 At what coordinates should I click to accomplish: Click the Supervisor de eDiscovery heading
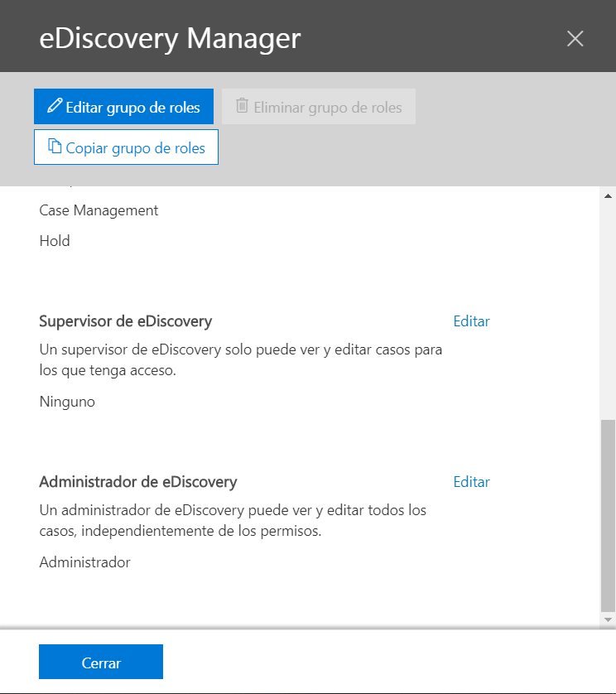coord(126,321)
